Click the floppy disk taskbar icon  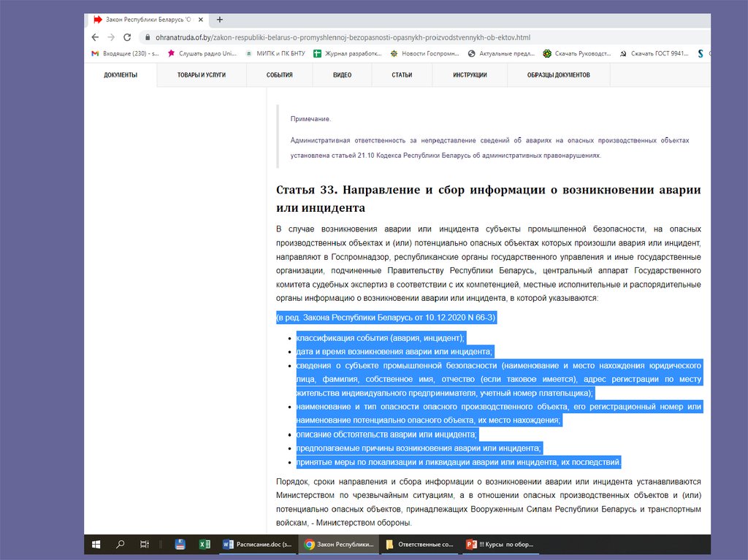point(180,544)
